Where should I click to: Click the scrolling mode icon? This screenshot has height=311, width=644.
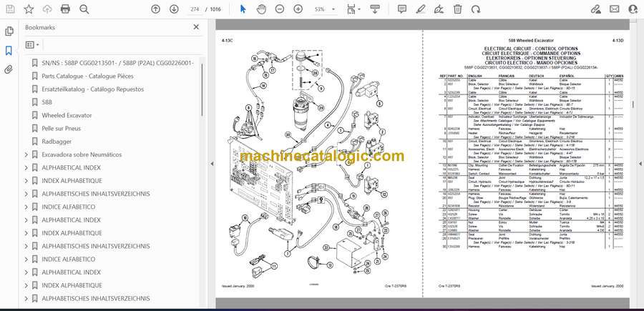tap(374, 9)
